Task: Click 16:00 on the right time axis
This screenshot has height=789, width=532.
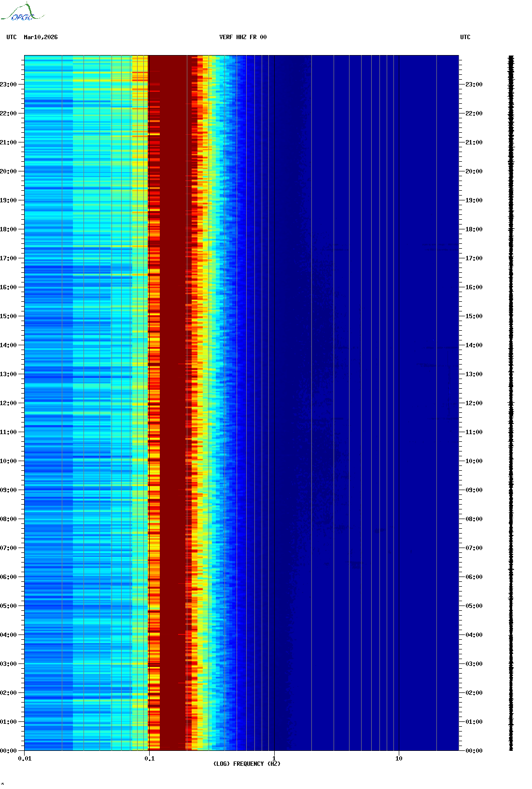Action: 474,287
